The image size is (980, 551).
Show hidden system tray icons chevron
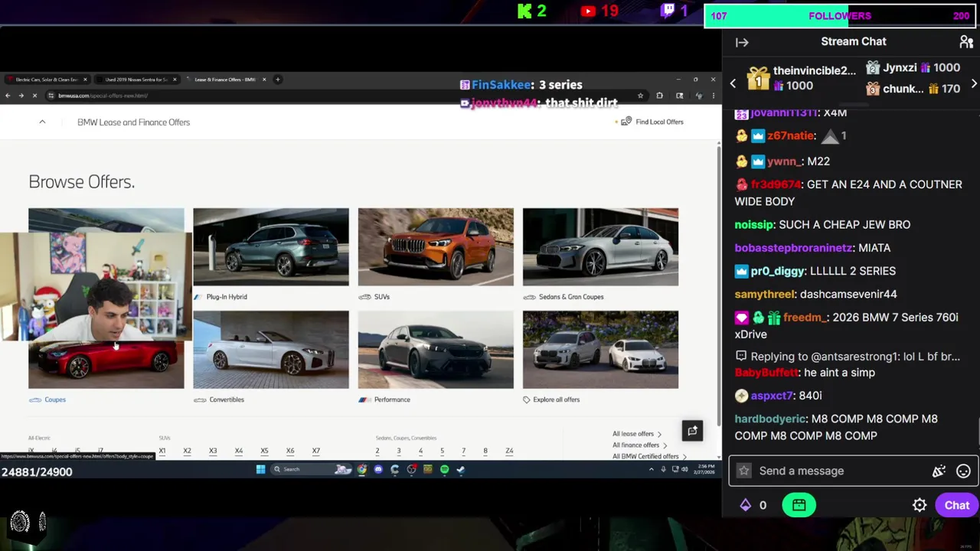[x=651, y=469]
